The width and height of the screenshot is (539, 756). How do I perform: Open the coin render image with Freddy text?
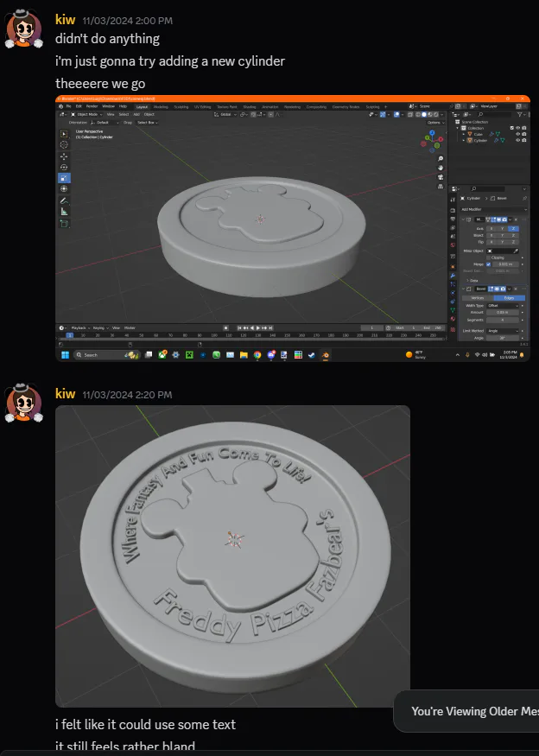pyautogui.click(x=233, y=556)
